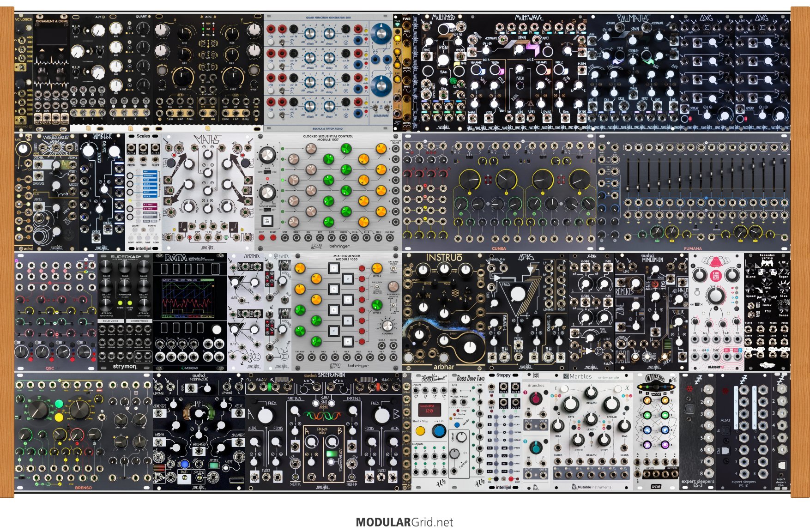This screenshot has width=810, height=532.
Task: Click the SPREAD knob on Marbles
Action: 611,404
